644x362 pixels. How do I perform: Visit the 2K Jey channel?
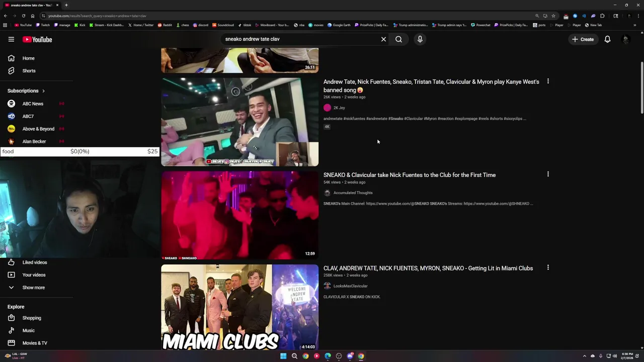tap(339, 108)
